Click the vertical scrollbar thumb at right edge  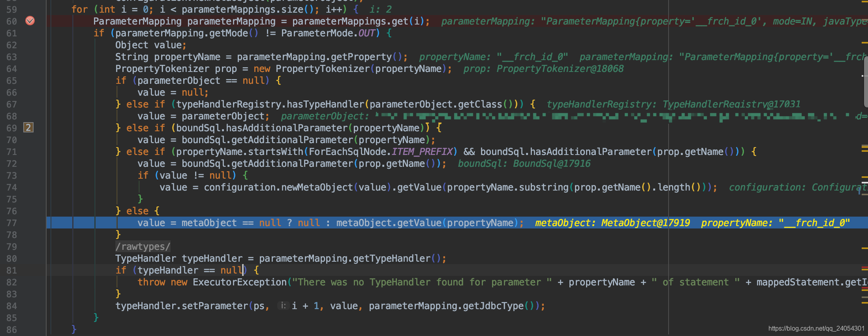866,81
